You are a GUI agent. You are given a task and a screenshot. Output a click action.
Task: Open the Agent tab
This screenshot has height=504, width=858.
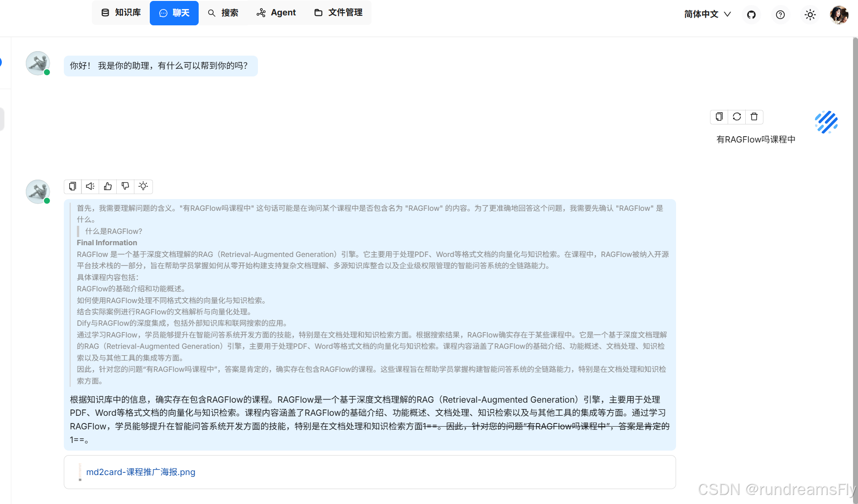[x=276, y=13]
